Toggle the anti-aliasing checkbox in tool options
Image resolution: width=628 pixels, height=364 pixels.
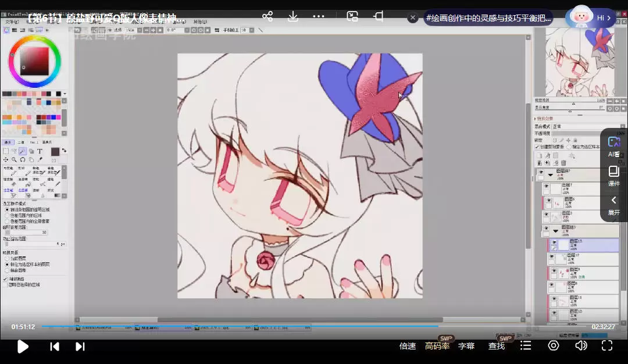(5, 279)
